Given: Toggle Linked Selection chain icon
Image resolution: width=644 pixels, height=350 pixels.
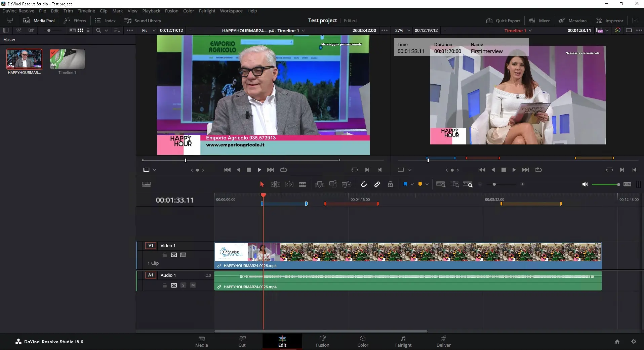Looking at the screenshot, I should pos(377,184).
